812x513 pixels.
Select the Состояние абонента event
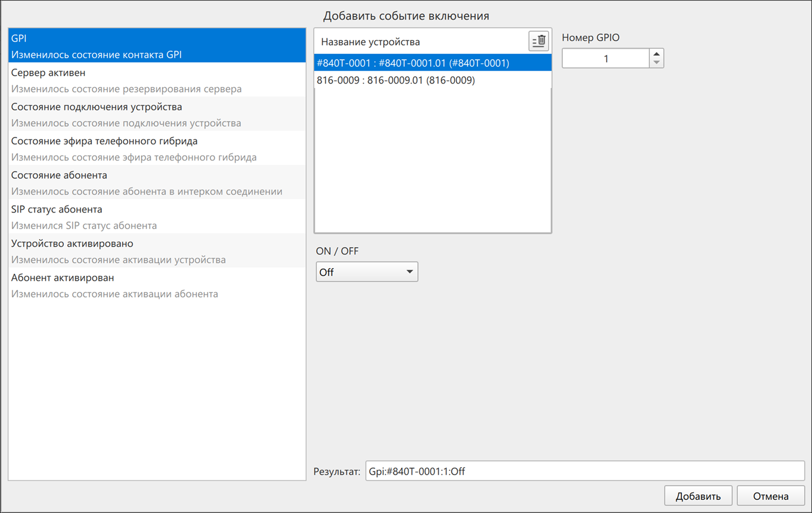pos(157,183)
